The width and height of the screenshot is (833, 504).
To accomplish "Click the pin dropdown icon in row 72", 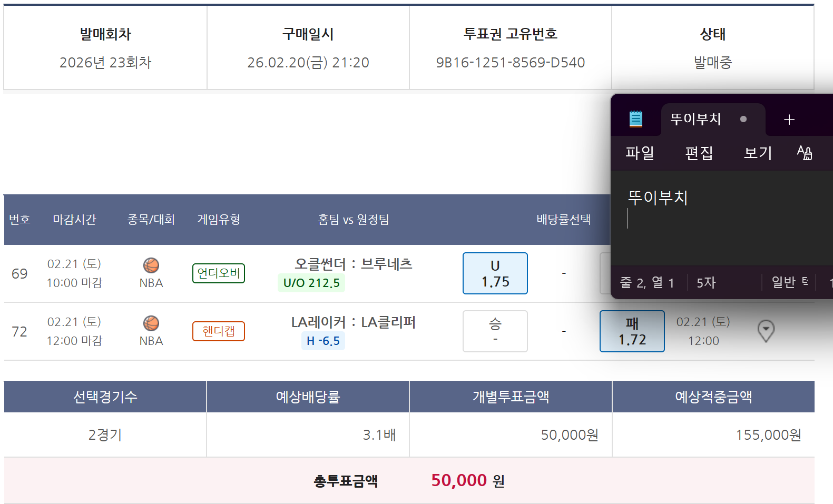I will pos(766,331).
